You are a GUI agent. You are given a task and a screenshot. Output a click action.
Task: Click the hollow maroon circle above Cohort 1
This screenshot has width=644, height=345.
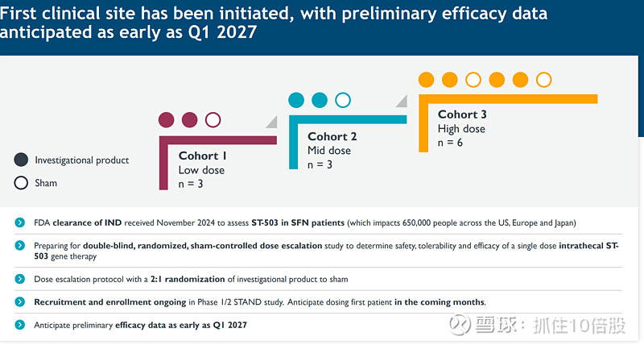click(213, 120)
